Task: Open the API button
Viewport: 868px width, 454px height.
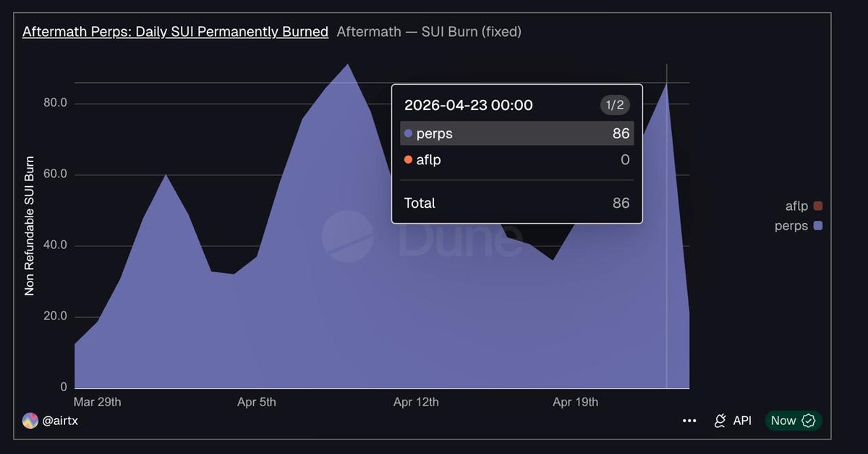Action: pos(733,421)
